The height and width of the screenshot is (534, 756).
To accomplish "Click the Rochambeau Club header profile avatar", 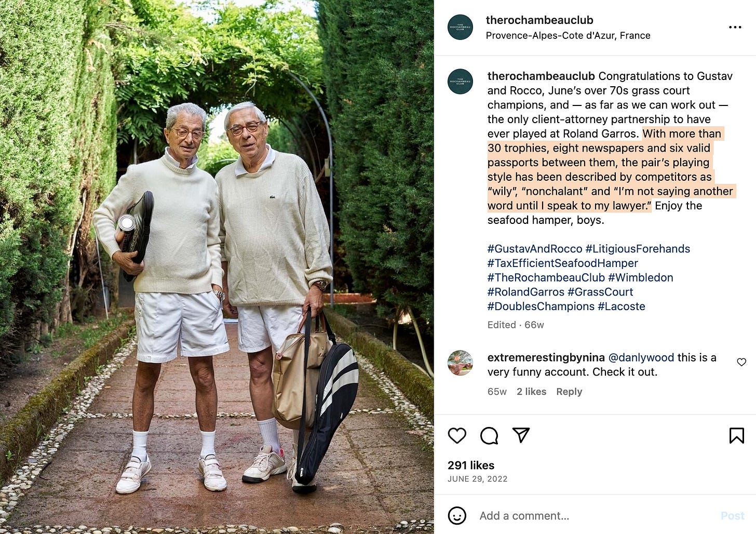I will coord(460,27).
